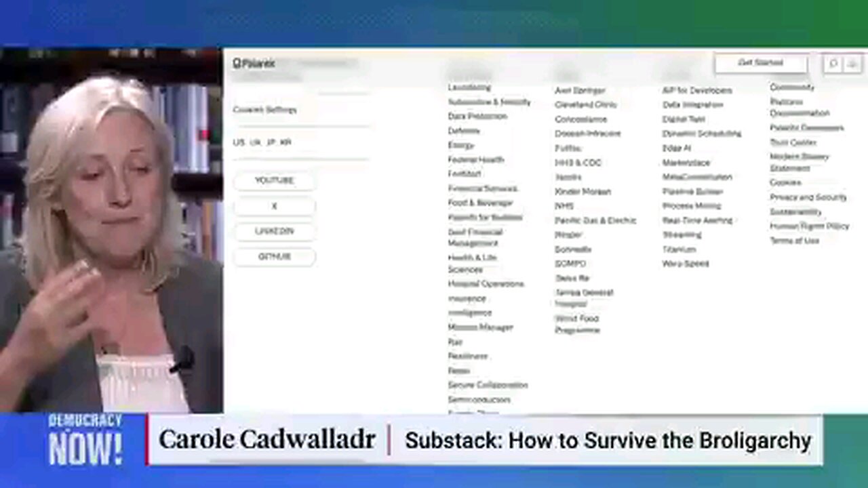Open the Terms of Use link
Image resolution: width=868 pixels, height=488 pixels.
(794, 241)
